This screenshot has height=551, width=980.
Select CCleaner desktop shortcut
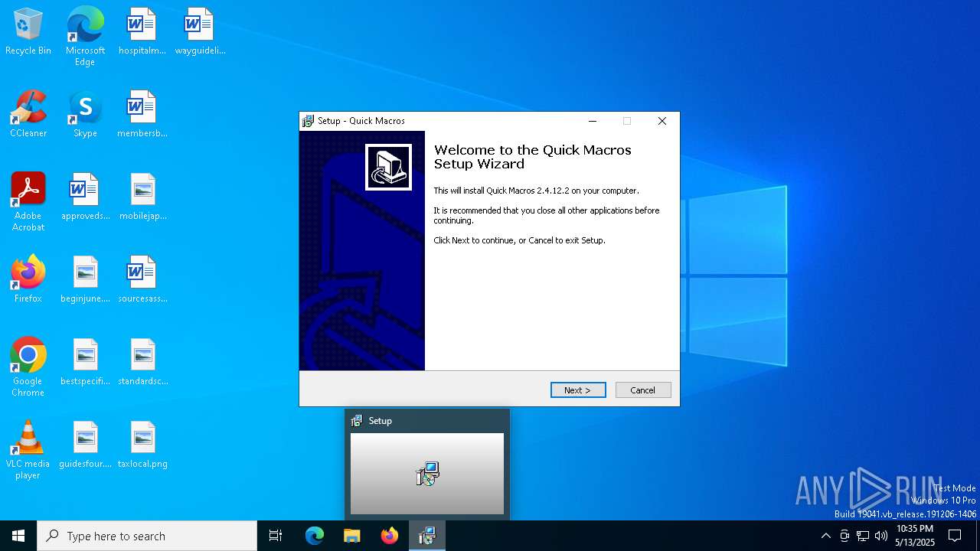click(28, 115)
